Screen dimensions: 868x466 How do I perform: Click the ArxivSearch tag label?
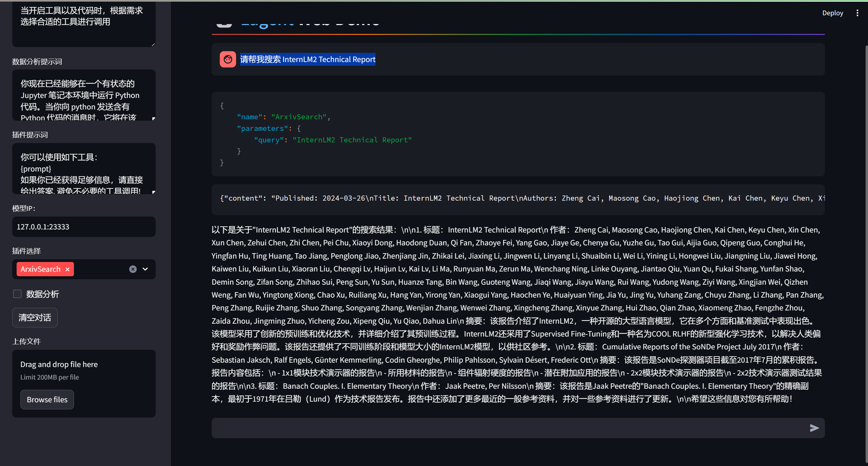(40, 269)
